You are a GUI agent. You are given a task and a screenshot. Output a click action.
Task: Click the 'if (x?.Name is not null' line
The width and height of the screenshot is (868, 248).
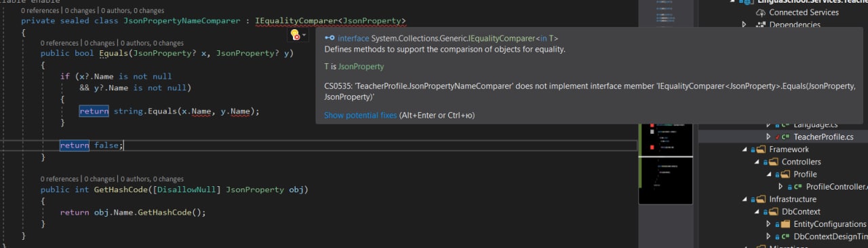115,76
